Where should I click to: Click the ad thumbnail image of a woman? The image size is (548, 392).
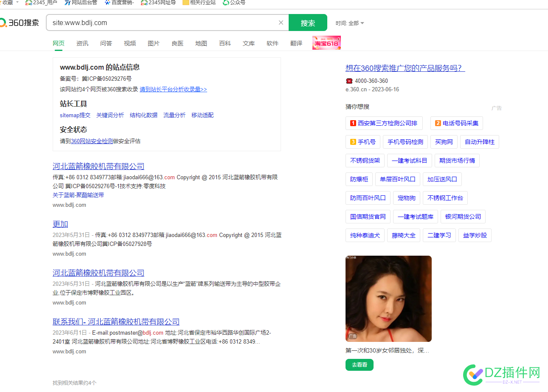point(388,299)
